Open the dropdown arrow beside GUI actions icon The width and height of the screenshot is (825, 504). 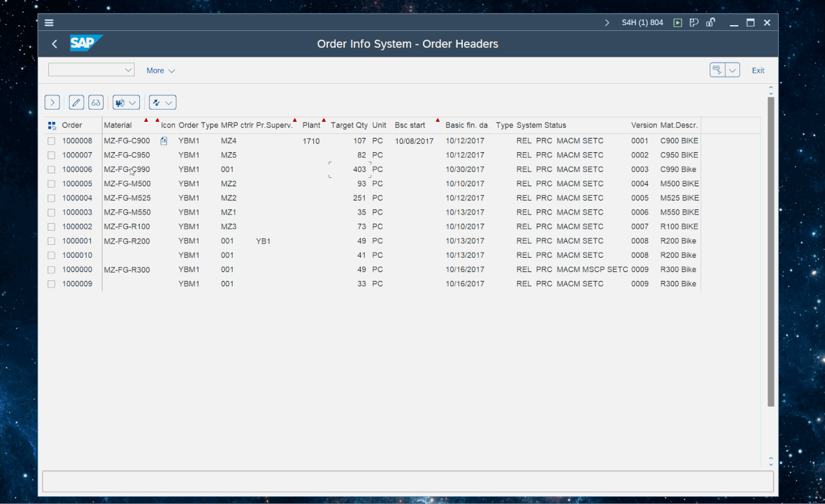[x=732, y=70]
